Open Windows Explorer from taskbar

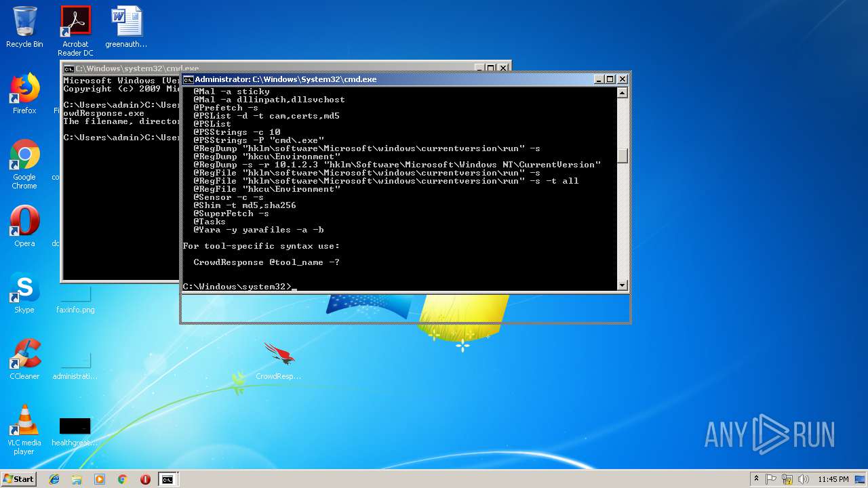click(77, 479)
